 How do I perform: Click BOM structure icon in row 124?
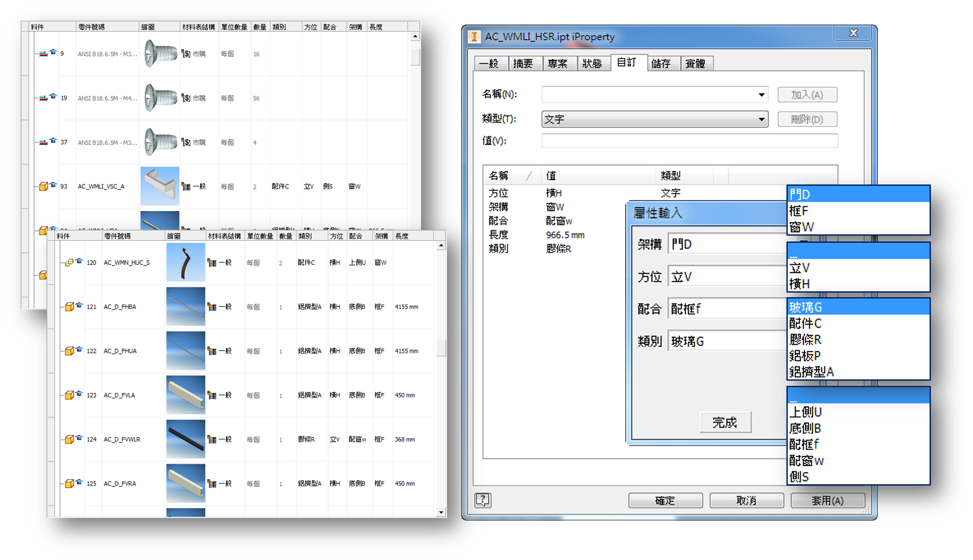click(212, 440)
